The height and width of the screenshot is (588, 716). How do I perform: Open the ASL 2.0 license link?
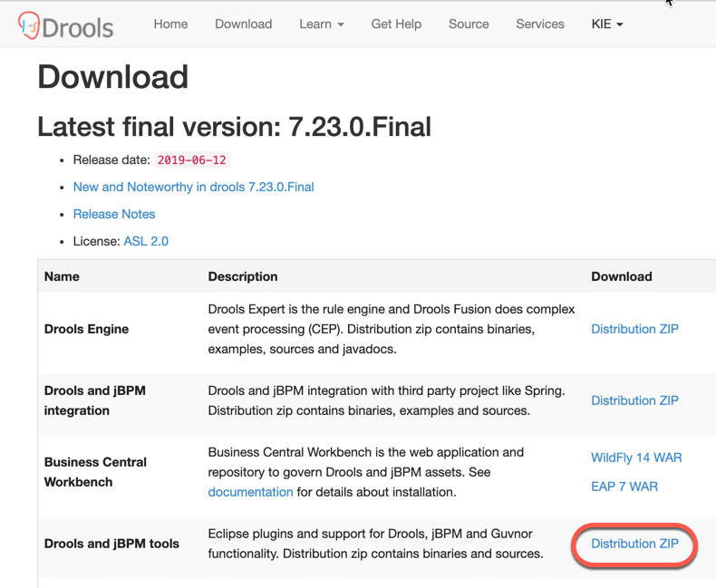[146, 241]
